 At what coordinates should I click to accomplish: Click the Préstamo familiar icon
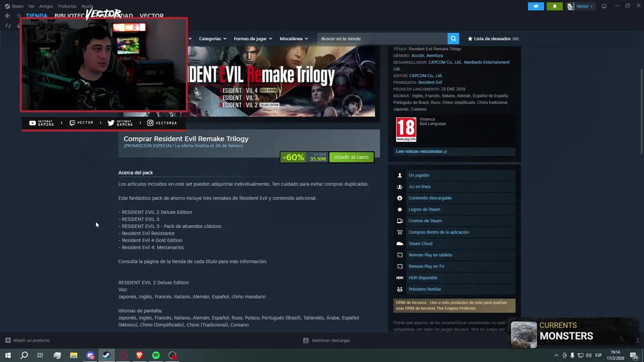point(400,289)
